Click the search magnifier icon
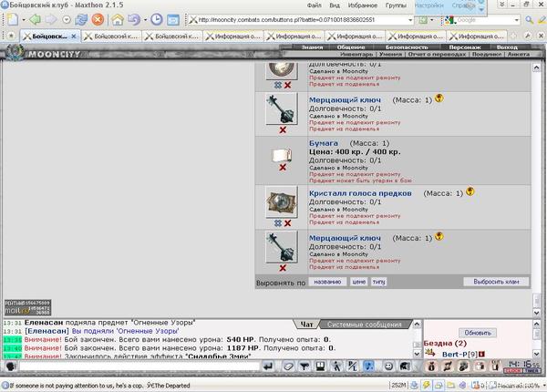The width and height of the screenshot is (547, 392). (529, 20)
